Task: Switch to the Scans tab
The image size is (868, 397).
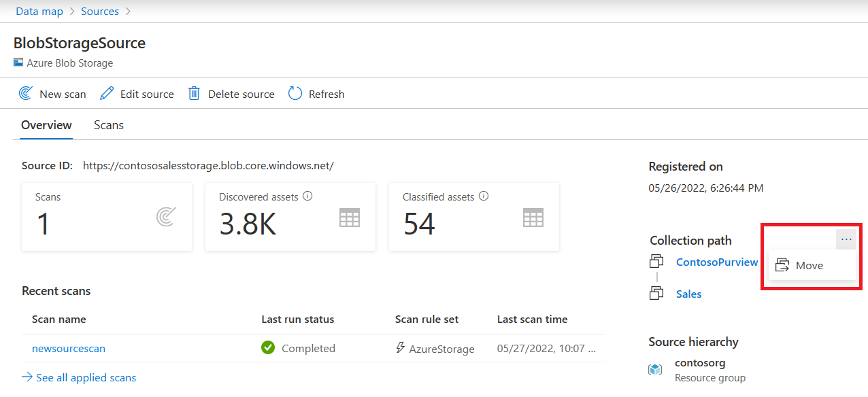Action: (x=108, y=125)
